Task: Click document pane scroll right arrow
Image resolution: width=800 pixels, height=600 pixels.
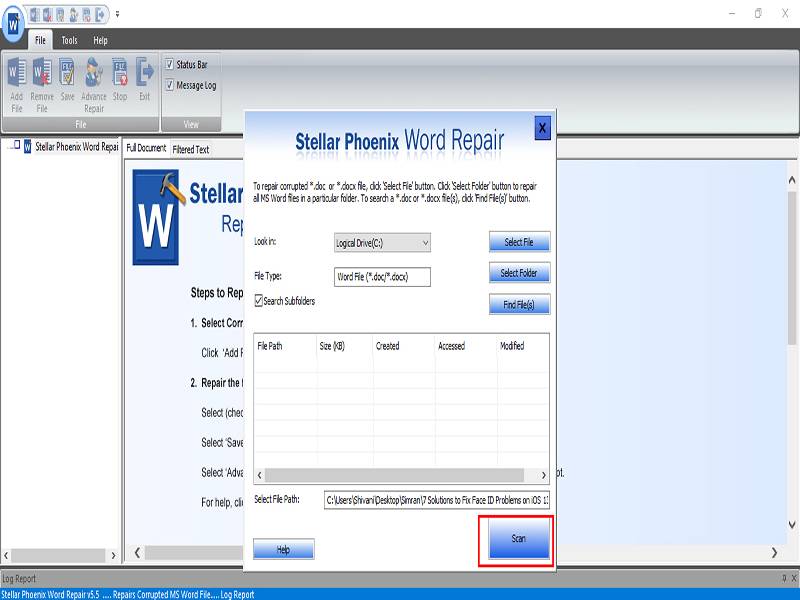Action: click(x=774, y=553)
